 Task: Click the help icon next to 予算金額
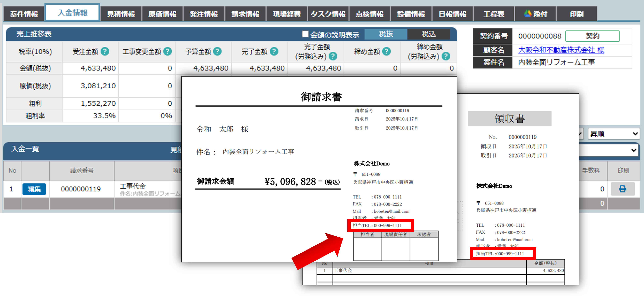click(x=217, y=51)
